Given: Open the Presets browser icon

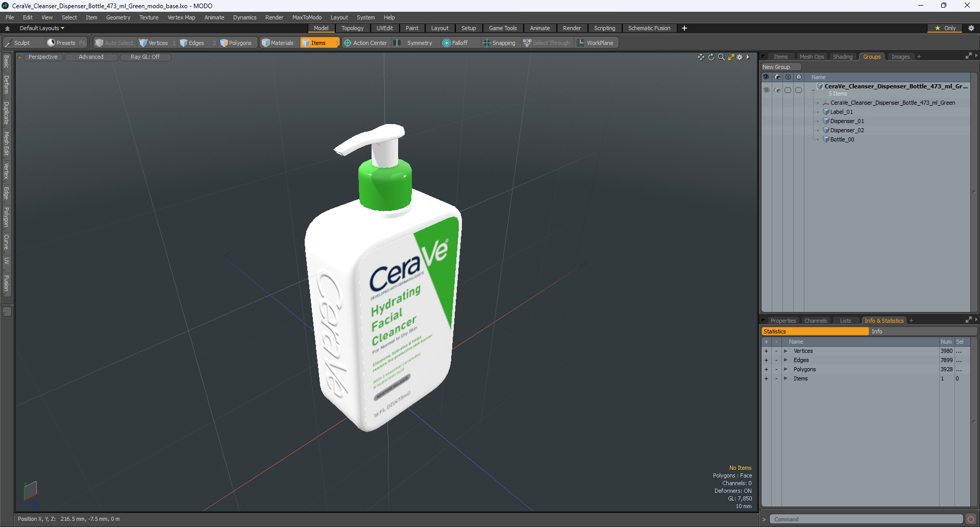Looking at the screenshot, I should tap(51, 43).
